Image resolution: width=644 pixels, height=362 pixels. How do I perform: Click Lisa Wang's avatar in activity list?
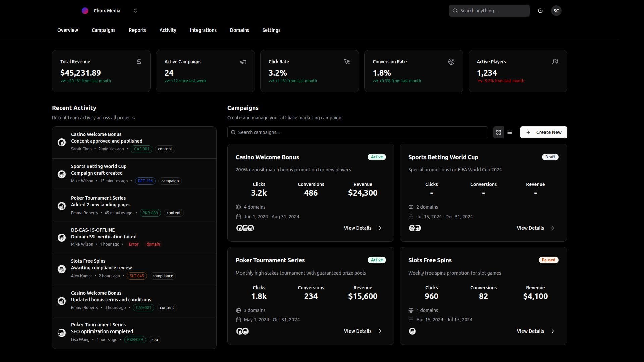coord(62,333)
